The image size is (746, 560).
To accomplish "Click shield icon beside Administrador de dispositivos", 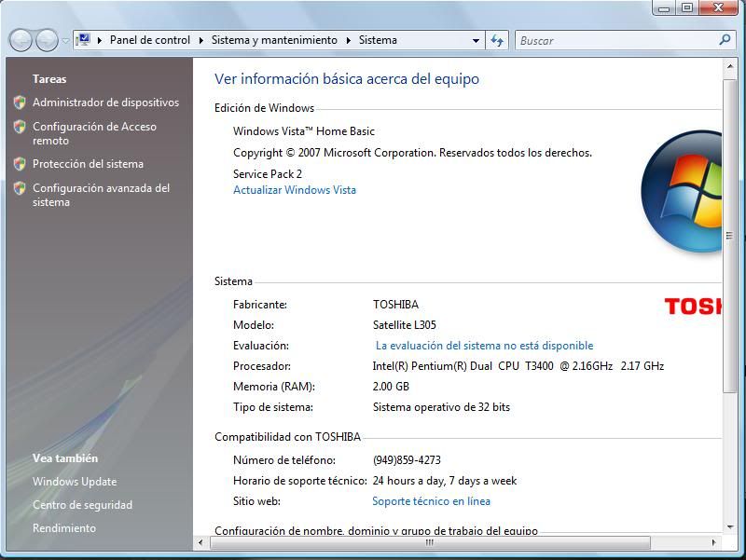I will tap(20, 102).
